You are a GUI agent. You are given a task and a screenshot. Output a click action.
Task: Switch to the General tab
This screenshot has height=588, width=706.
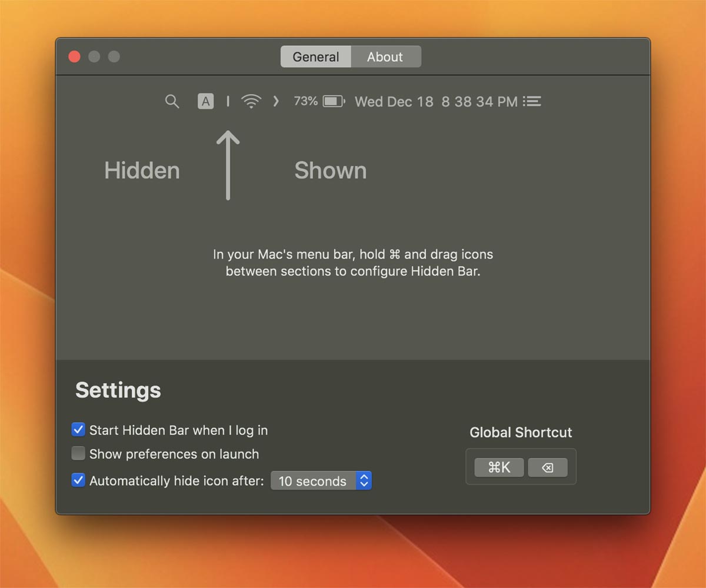pyautogui.click(x=316, y=57)
